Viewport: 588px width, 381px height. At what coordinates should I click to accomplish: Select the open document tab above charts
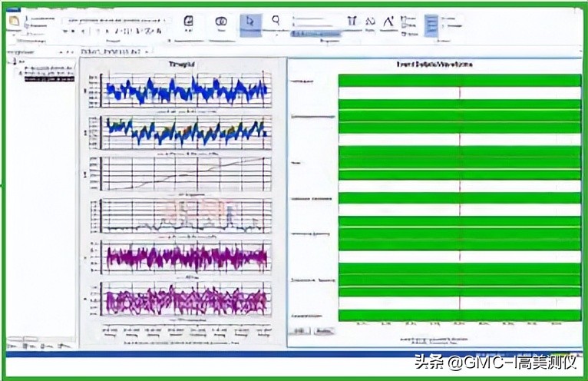(x=114, y=51)
